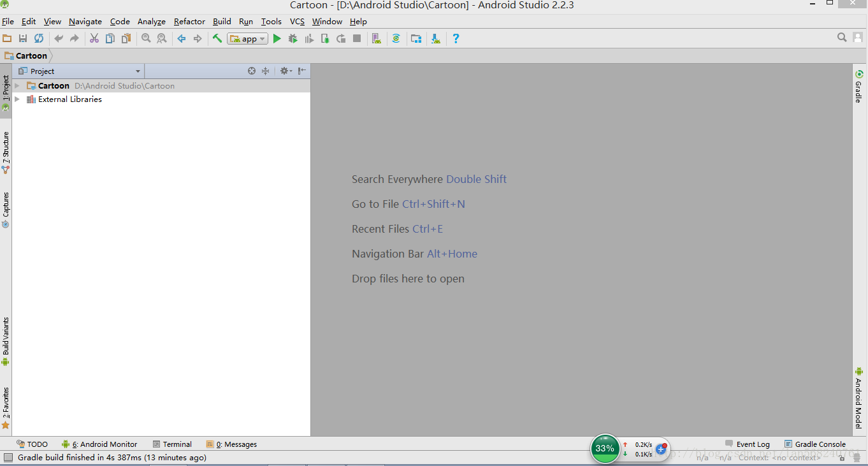Viewport: 868px width, 466px height.
Task: Make project with green hammer icon
Action: click(x=217, y=38)
